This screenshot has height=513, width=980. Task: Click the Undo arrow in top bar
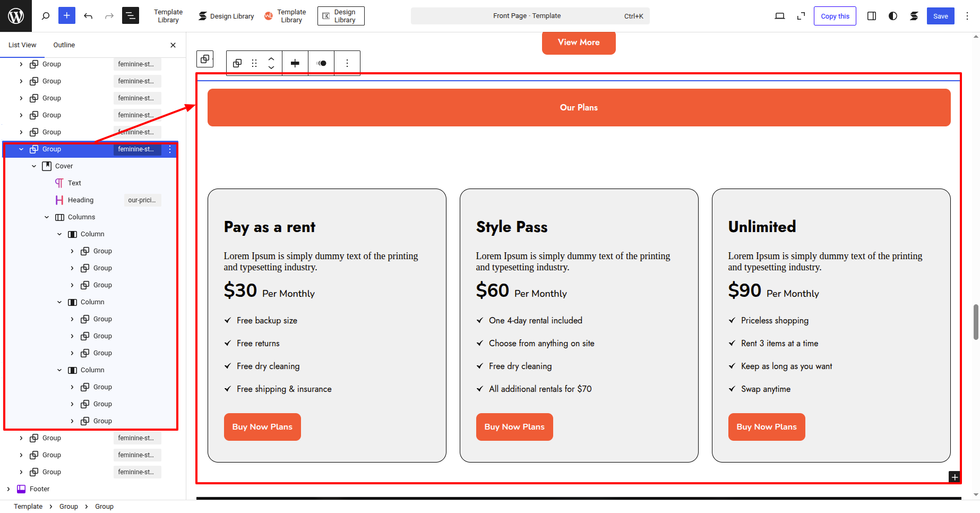[x=88, y=16]
